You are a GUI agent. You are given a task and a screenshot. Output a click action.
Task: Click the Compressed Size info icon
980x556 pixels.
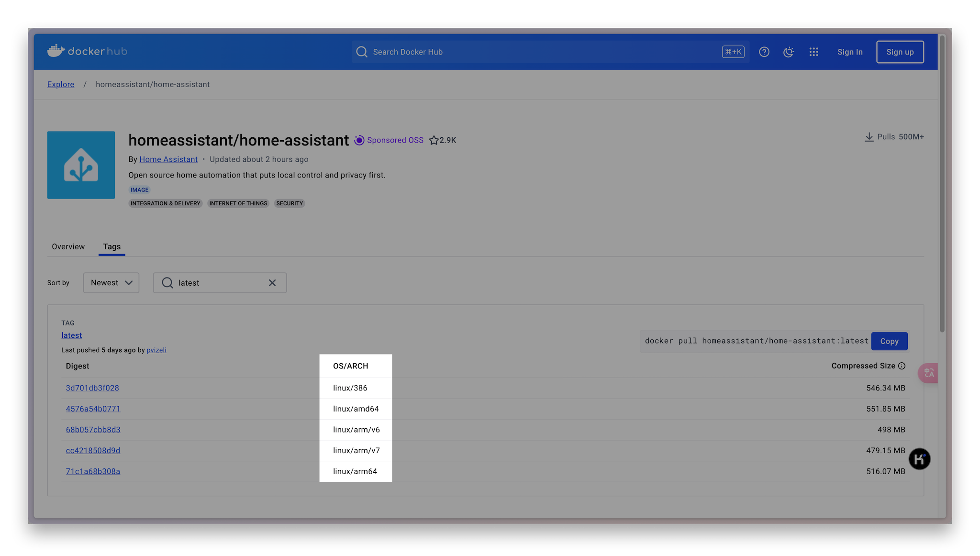point(902,366)
